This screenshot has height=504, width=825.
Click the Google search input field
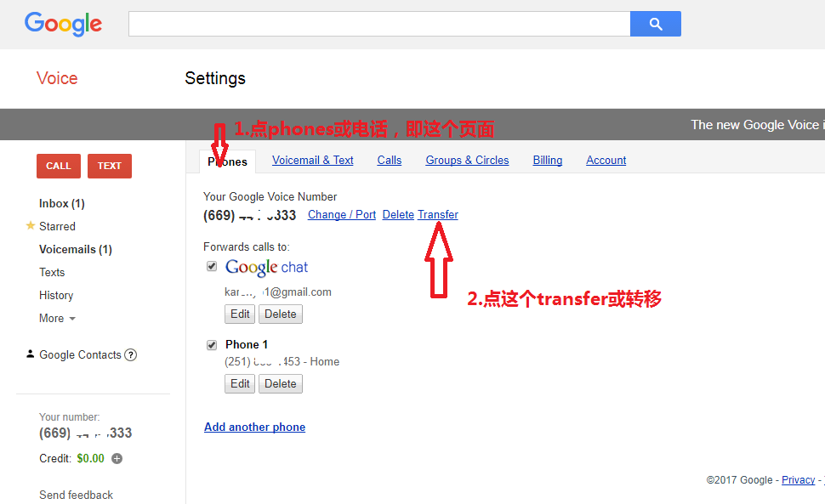click(379, 24)
